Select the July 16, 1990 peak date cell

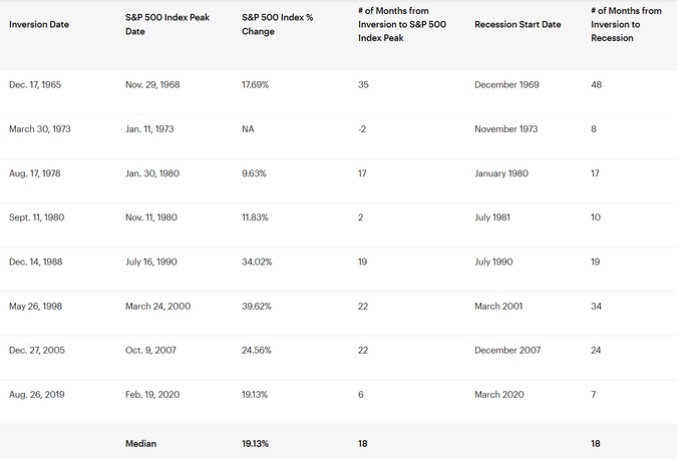(150, 262)
